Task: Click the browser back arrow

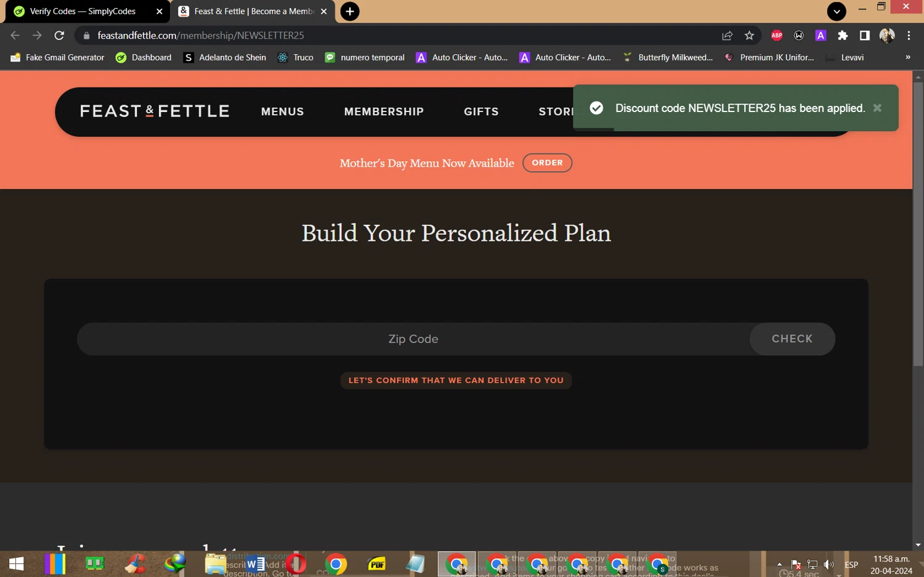Action: pos(15,36)
